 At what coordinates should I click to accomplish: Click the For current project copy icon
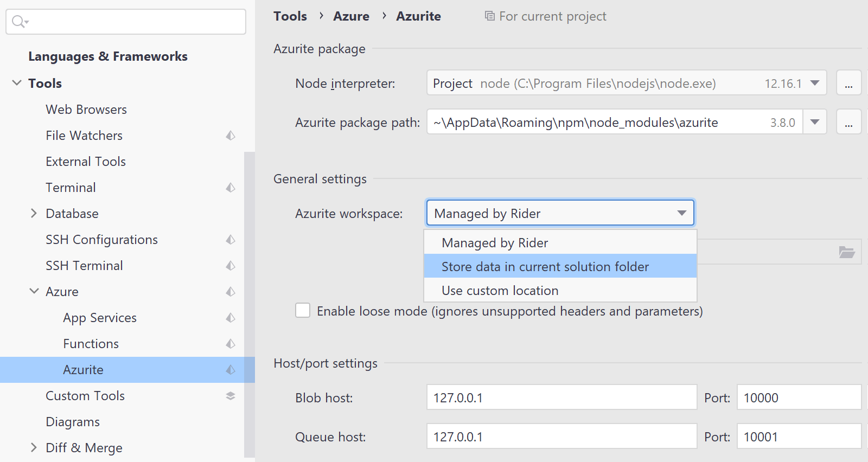coord(489,16)
